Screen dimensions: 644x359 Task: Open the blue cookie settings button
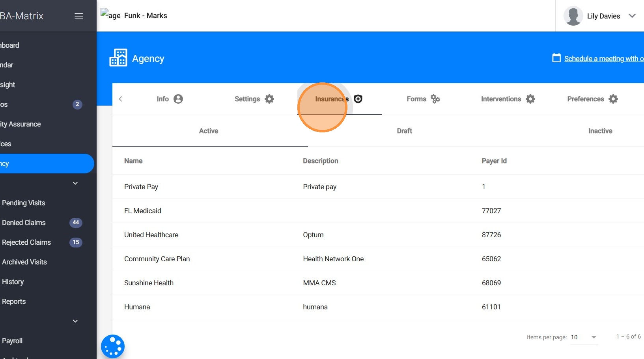pyautogui.click(x=113, y=346)
